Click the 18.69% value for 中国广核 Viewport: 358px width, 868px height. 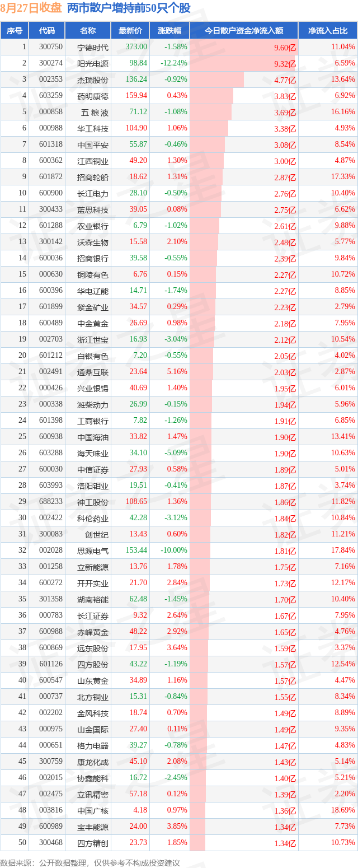[x=343, y=810]
